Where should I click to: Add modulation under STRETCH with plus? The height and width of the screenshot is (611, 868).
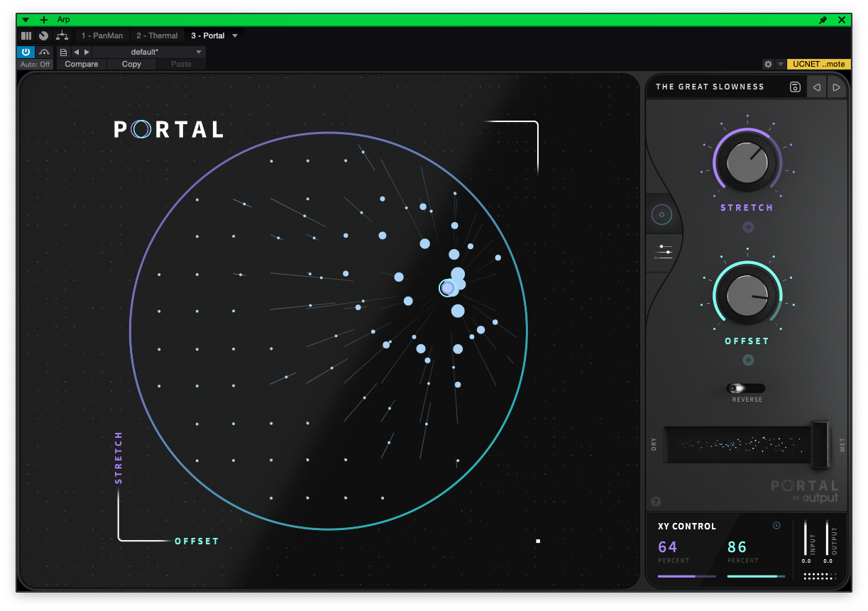click(x=748, y=227)
